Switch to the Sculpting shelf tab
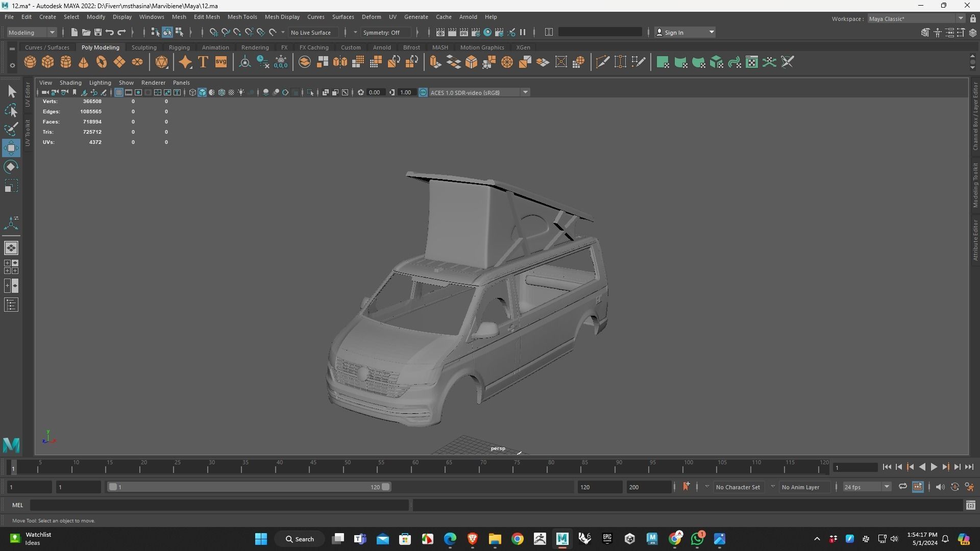This screenshot has height=551, width=980. pyautogui.click(x=144, y=47)
